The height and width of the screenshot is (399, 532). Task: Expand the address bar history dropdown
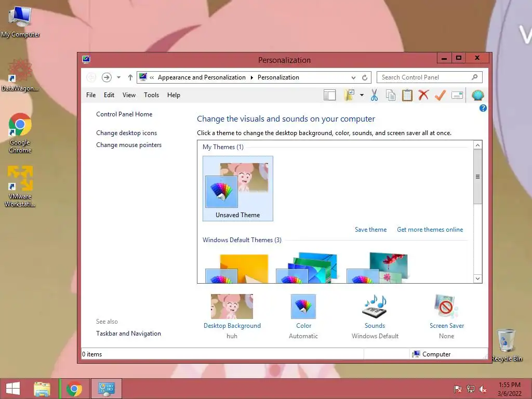point(353,78)
